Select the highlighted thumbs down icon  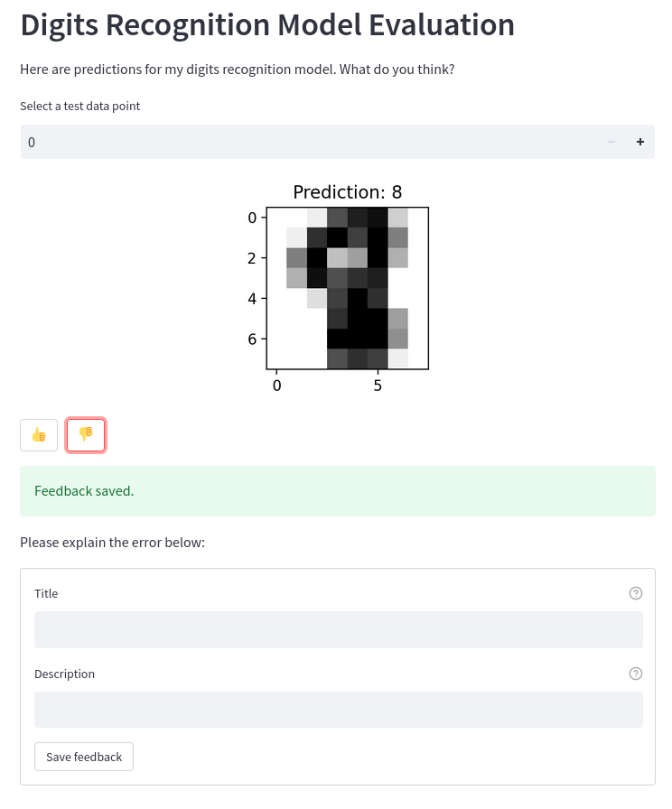point(86,434)
